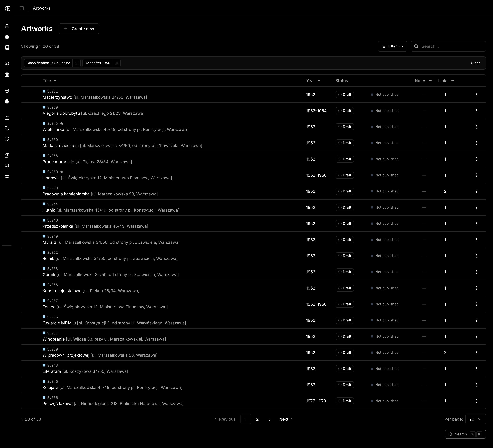This screenshot has height=448, width=493.
Task: Sort by the Title column
Action: (49, 81)
